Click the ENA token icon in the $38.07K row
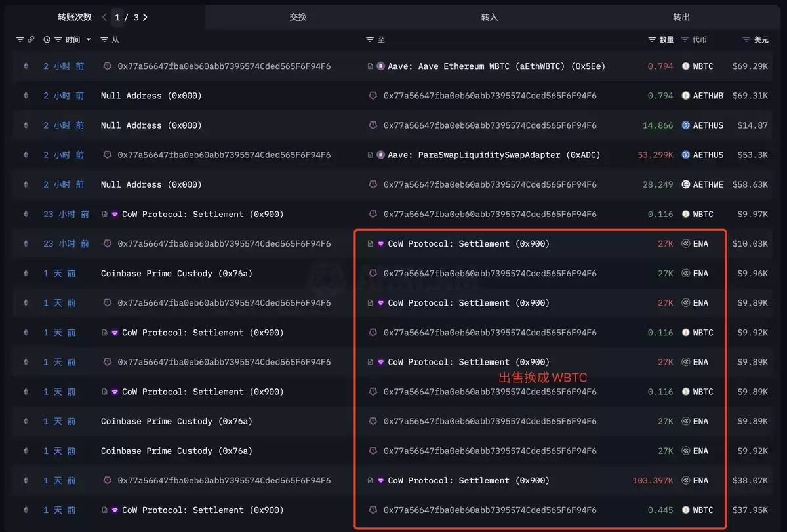This screenshot has height=532, width=787. point(686,480)
